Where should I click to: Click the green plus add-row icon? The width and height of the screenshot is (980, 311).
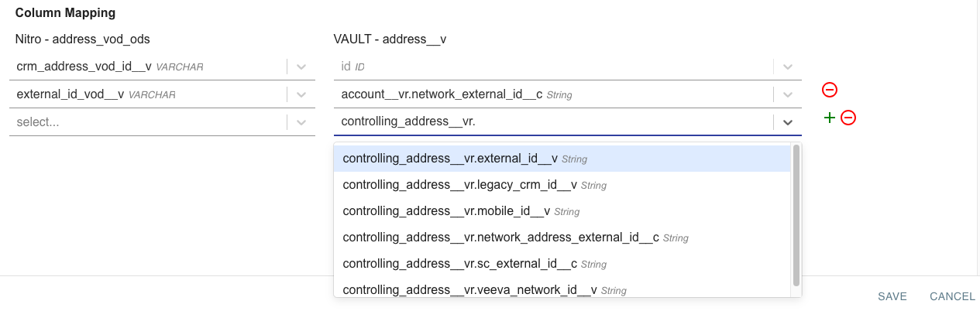829,118
